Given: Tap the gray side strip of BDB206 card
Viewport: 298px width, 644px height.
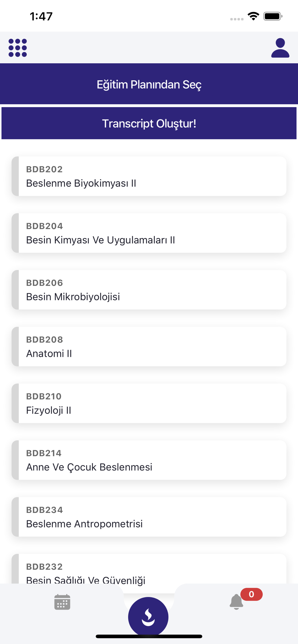Looking at the screenshot, I should (x=15, y=290).
